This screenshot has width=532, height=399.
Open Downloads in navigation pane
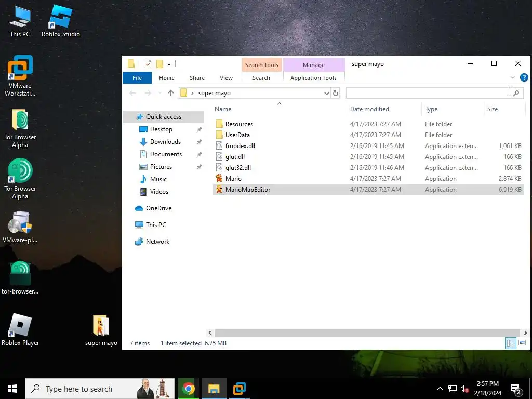(x=165, y=142)
